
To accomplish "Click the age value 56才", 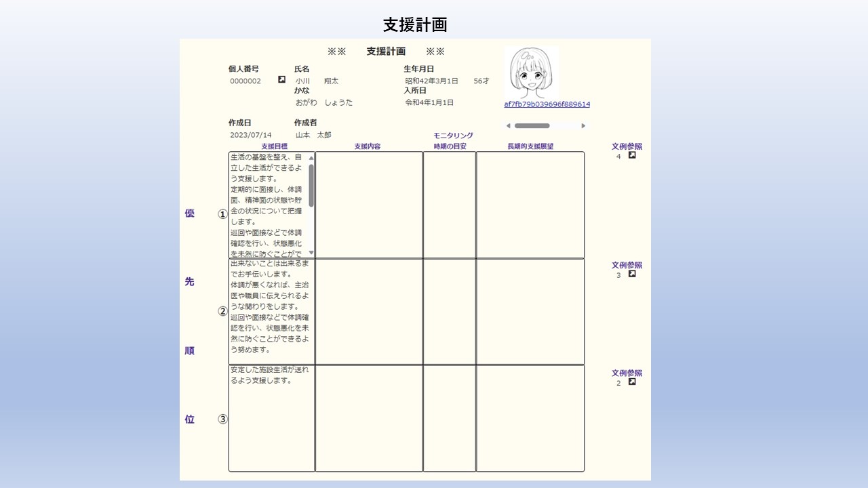I will 481,81.
